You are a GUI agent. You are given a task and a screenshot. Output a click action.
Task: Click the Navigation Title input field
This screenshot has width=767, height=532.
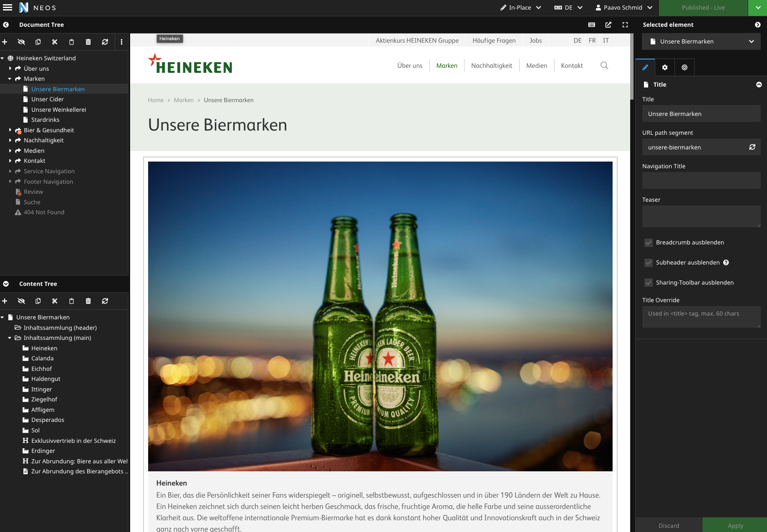coord(701,180)
